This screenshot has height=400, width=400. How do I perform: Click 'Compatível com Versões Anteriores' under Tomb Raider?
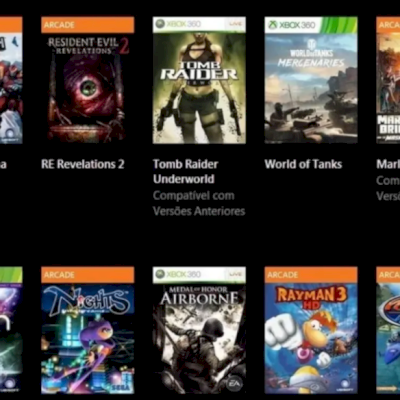pyautogui.click(x=199, y=203)
